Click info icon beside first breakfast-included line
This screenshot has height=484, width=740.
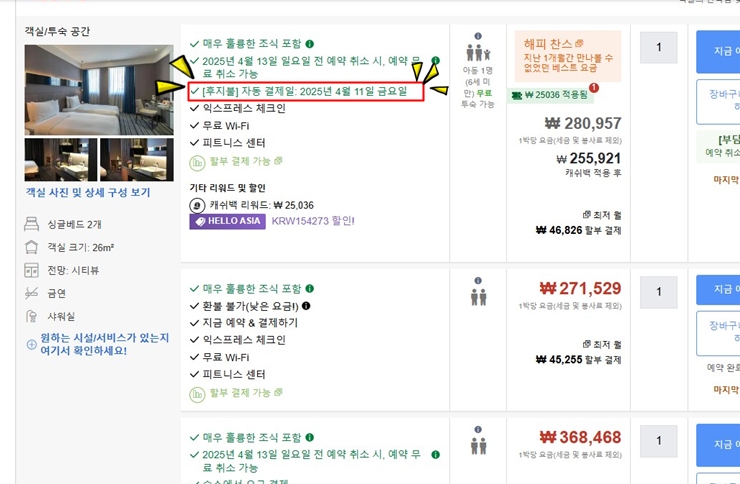click(310, 44)
